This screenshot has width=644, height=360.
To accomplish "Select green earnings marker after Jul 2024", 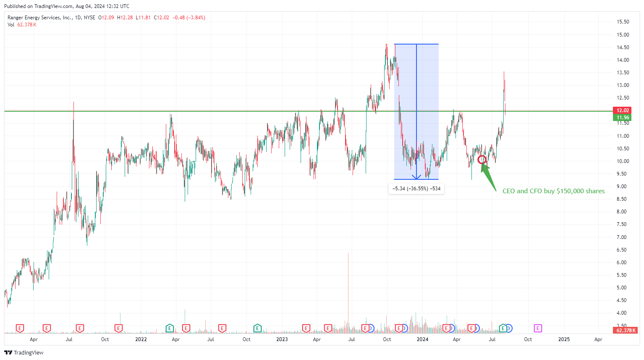I will click(x=503, y=328).
